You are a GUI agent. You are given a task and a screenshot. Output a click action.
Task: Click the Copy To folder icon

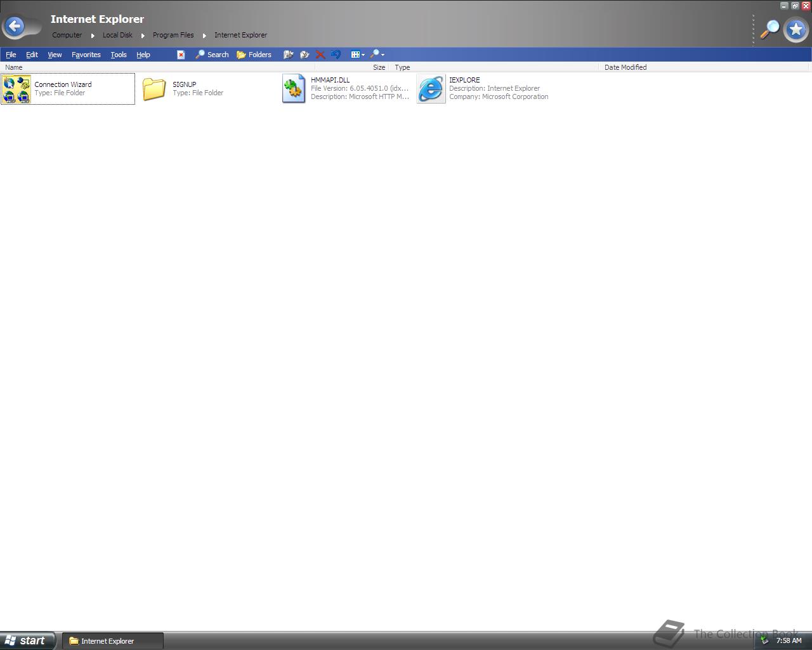click(x=304, y=55)
